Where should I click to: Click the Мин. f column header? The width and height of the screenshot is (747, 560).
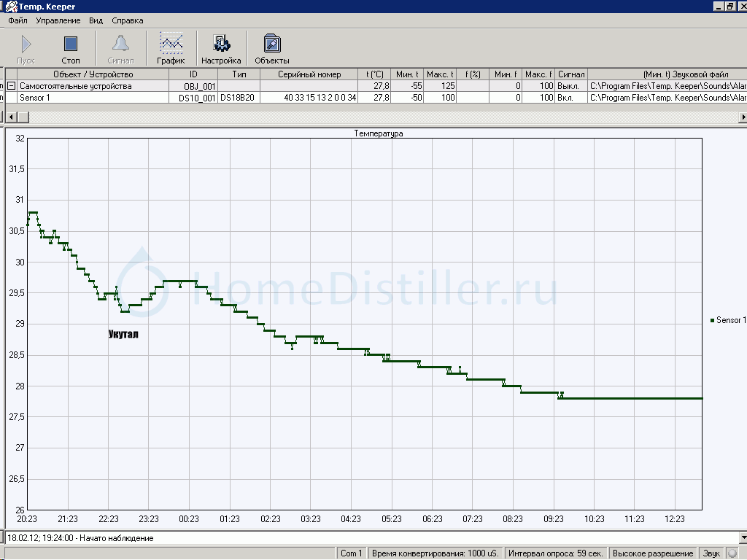point(506,74)
